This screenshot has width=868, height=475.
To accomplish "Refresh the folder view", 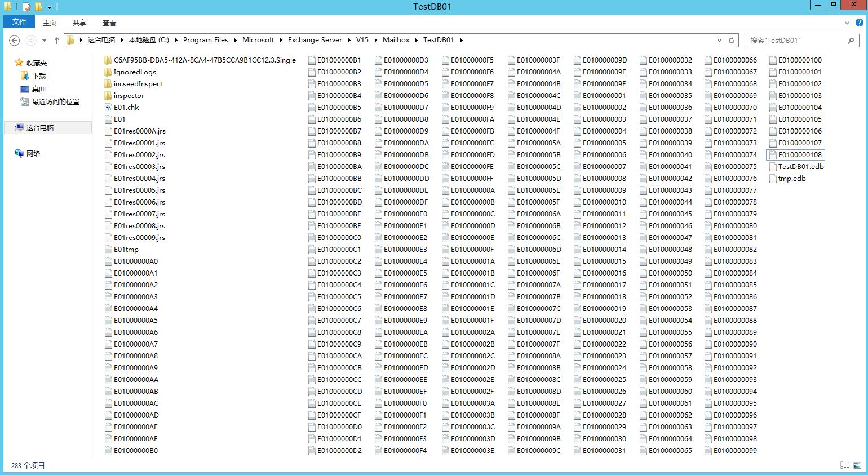I will 732,40.
